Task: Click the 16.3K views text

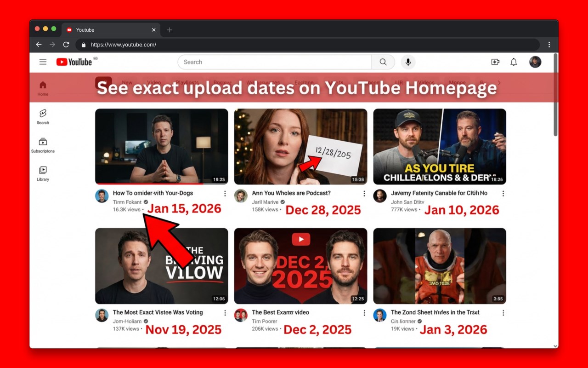Action: 127,210
